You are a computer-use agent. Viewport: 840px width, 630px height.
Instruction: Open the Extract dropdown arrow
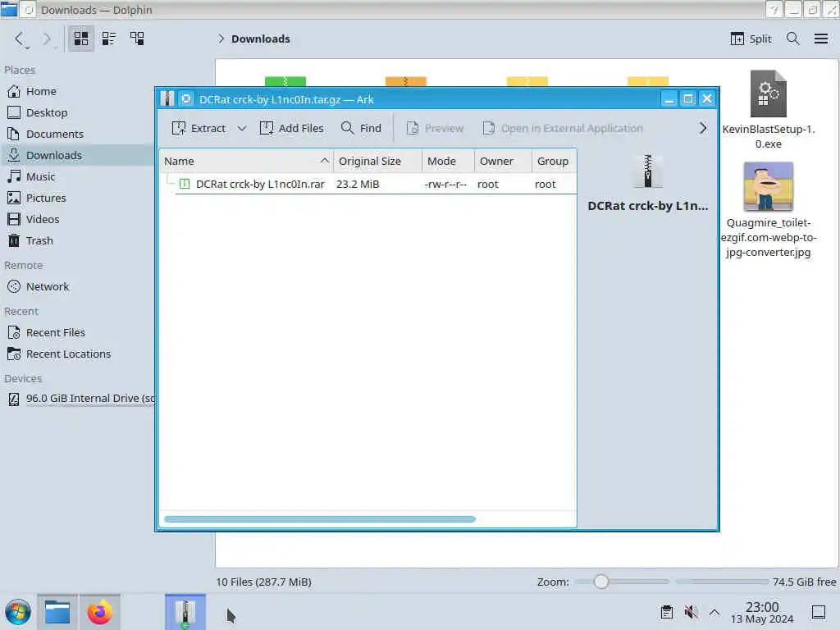[242, 129]
